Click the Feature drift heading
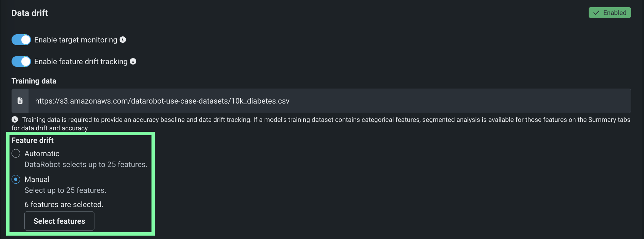Screen dimensions: 644x239 coord(33,140)
